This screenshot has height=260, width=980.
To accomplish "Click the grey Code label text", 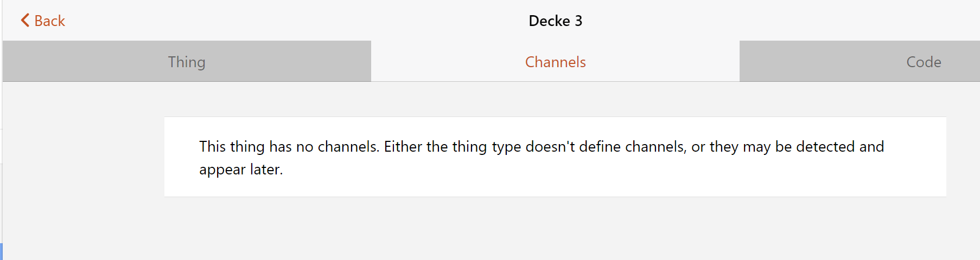I will pos(924,62).
